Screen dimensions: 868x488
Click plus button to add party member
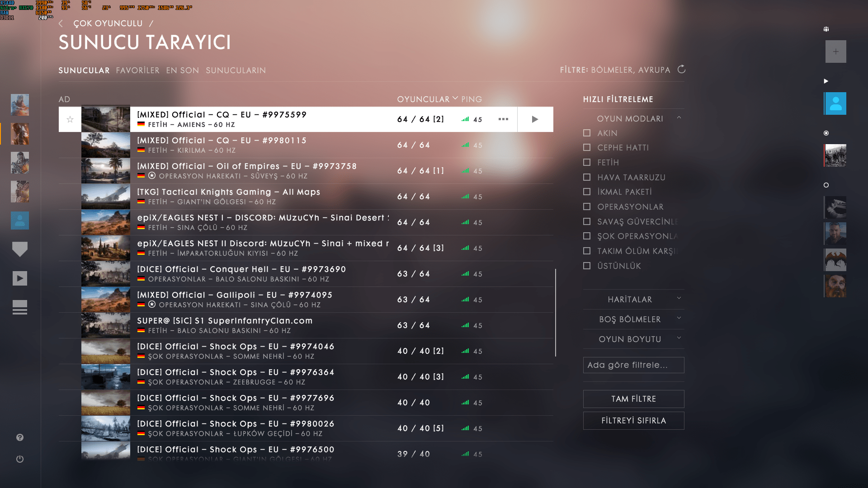[835, 52]
